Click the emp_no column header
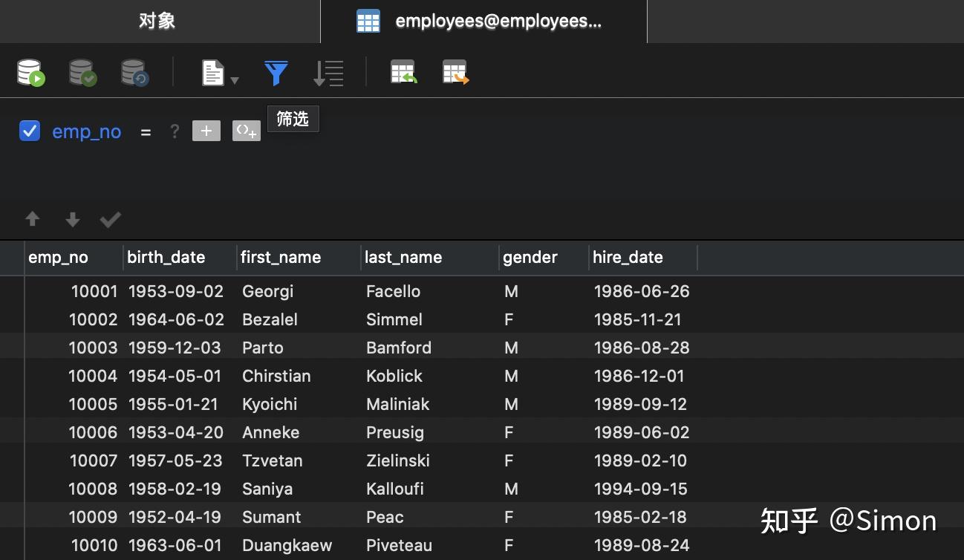 (74, 258)
